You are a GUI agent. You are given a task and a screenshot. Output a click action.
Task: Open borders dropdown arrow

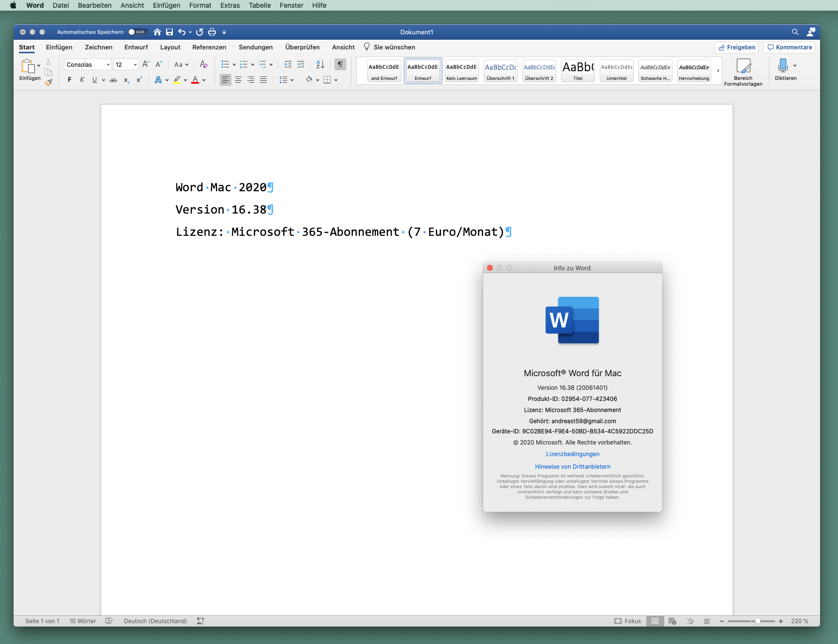point(336,80)
